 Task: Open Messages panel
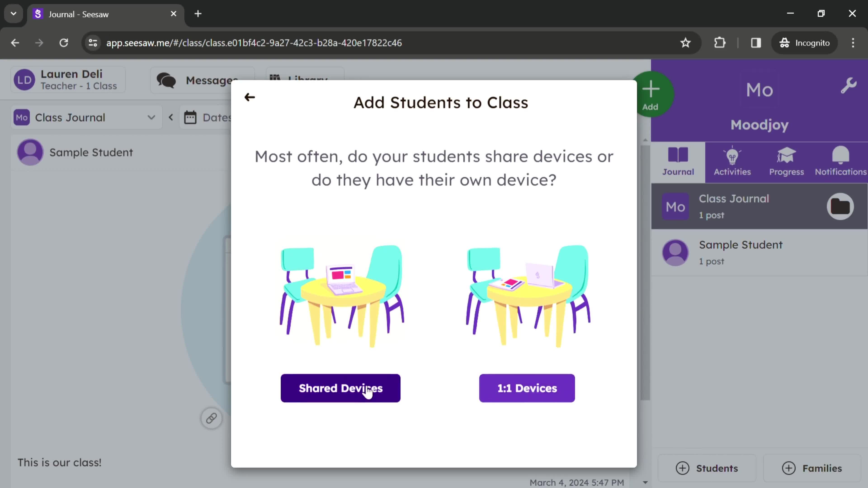(200, 80)
